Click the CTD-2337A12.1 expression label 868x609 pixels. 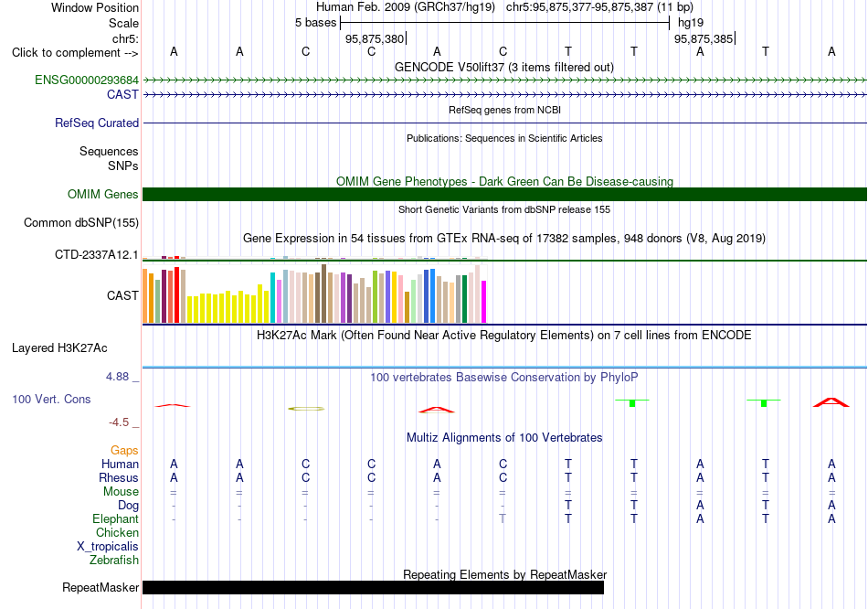click(96, 255)
